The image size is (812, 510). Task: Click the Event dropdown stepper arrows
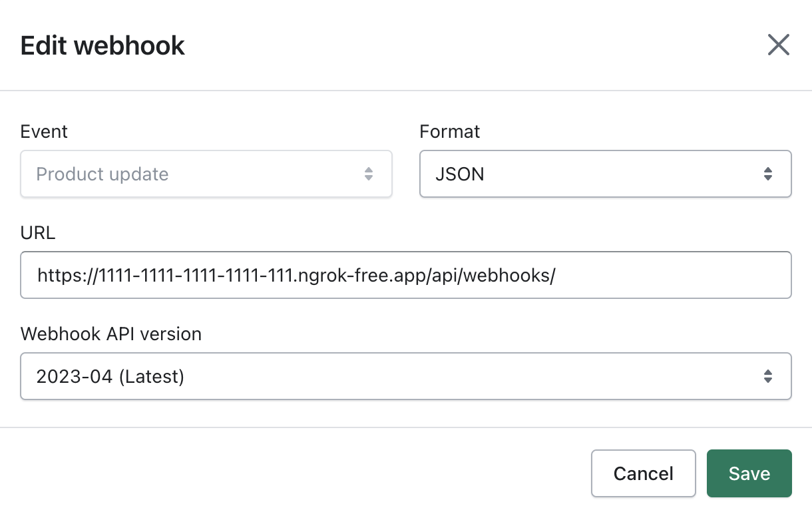tap(369, 174)
